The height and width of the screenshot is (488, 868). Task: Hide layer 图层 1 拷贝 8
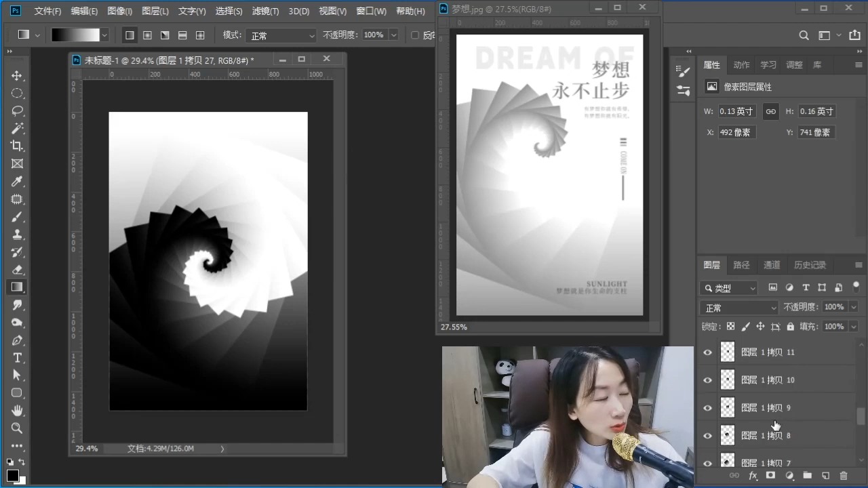(707, 436)
